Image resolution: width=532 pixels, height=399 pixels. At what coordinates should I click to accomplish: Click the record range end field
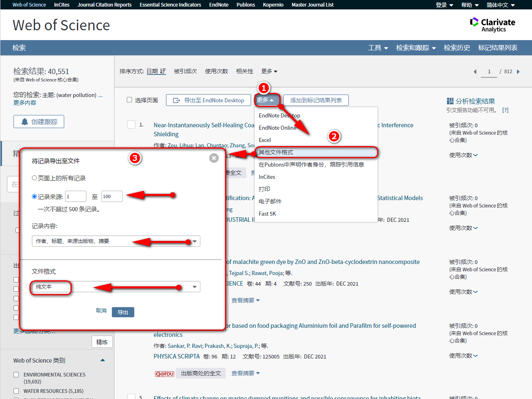[x=112, y=196]
